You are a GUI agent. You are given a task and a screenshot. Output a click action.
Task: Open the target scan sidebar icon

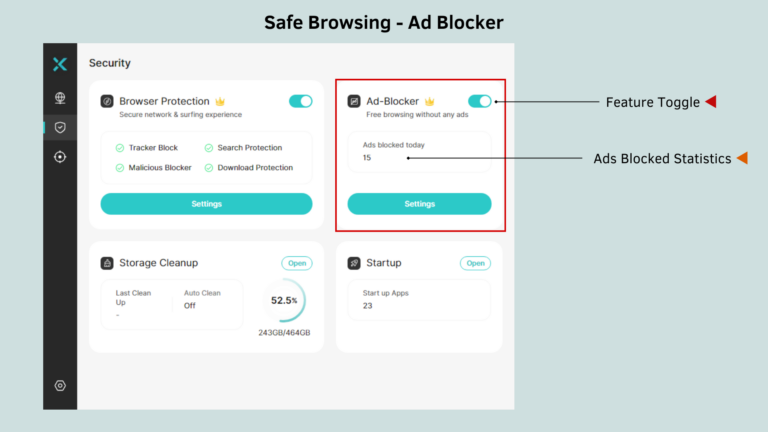(60, 157)
